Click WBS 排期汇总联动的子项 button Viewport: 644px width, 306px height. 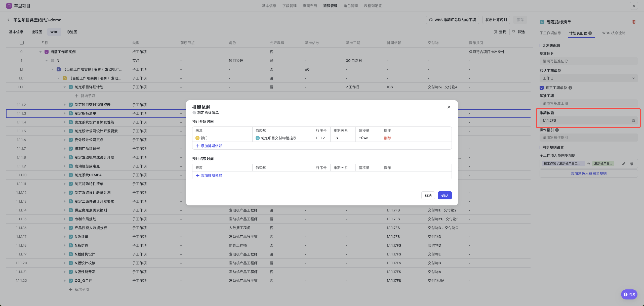click(452, 20)
